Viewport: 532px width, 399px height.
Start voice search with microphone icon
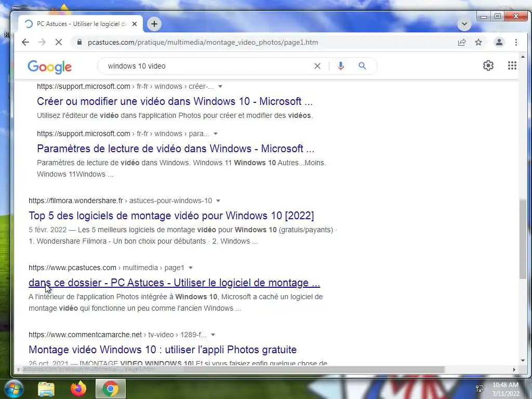point(341,66)
